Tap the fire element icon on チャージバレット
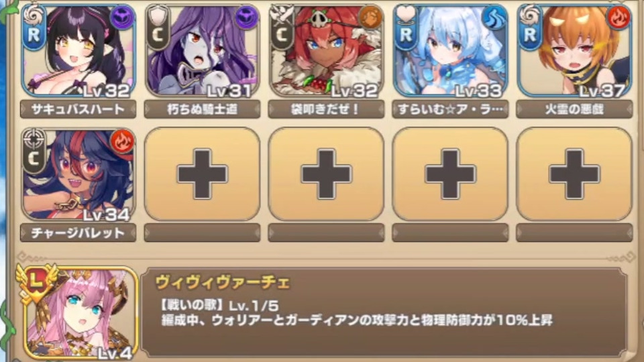The image size is (644, 362). (122, 141)
